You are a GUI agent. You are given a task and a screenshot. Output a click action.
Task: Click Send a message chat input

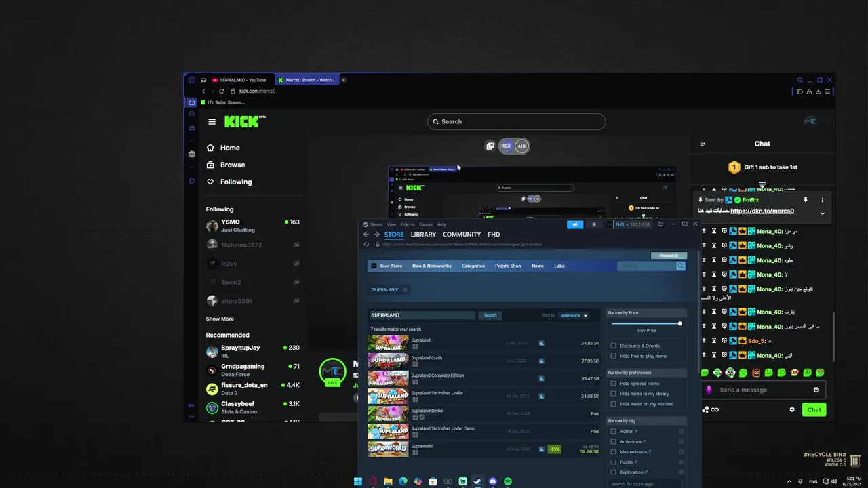(x=757, y=390)
